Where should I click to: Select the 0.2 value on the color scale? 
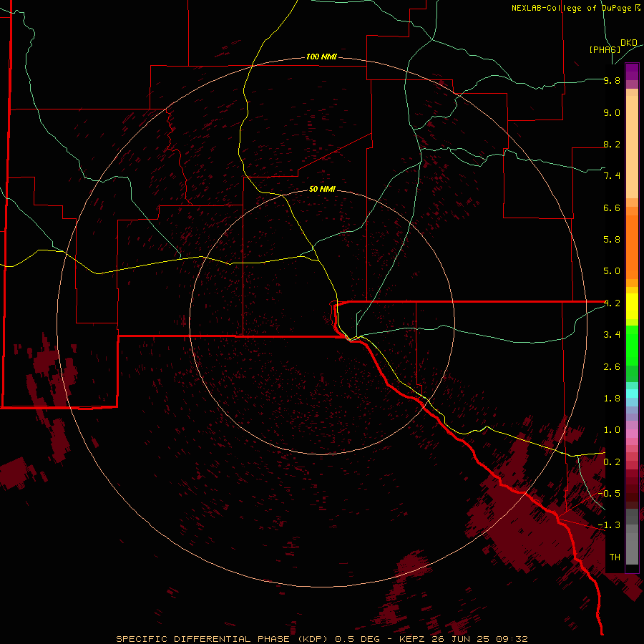(612, 462)
